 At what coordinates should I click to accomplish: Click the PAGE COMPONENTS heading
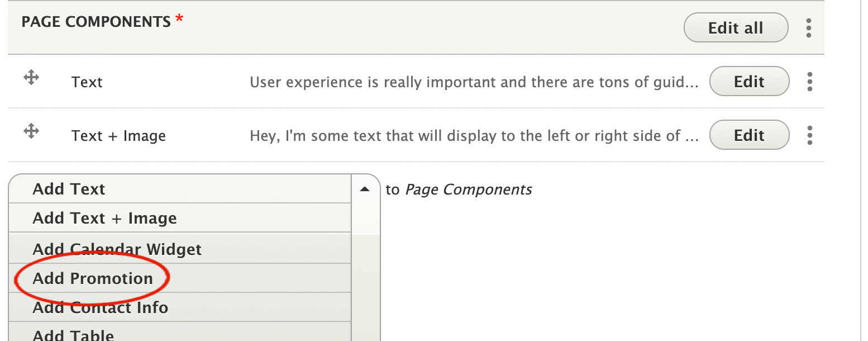click(x=96, y=22)
